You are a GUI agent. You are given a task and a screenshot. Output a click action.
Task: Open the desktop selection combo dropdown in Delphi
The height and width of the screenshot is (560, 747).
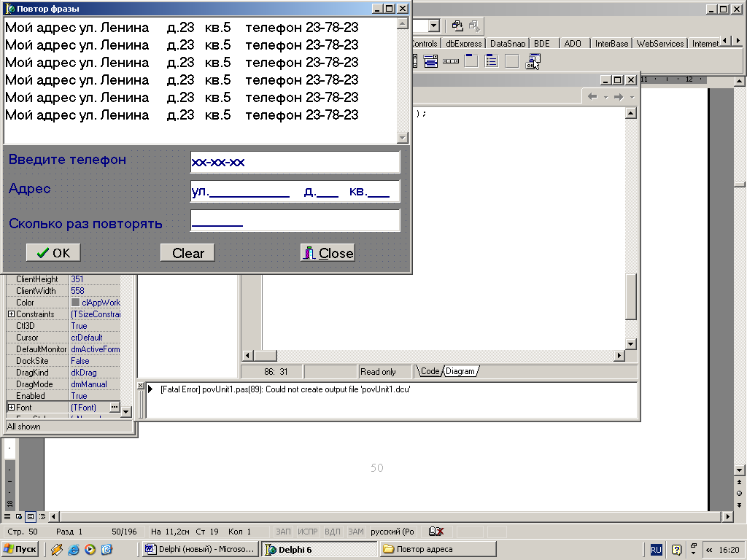(x=433, y=26)
